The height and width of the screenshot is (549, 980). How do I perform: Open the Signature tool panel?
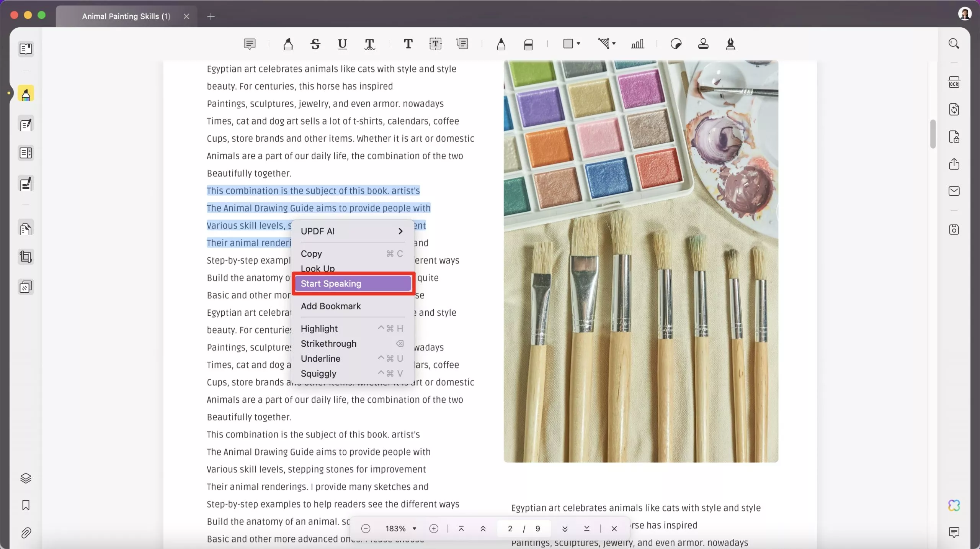pyautogui.click(x=730, y=44)
